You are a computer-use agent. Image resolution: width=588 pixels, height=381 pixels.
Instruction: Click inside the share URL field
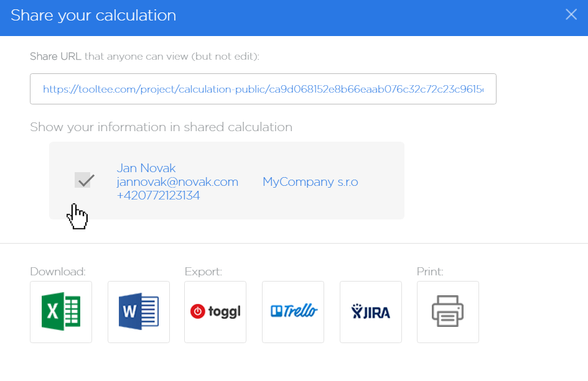pyautogui.click(x=263, y=89)
